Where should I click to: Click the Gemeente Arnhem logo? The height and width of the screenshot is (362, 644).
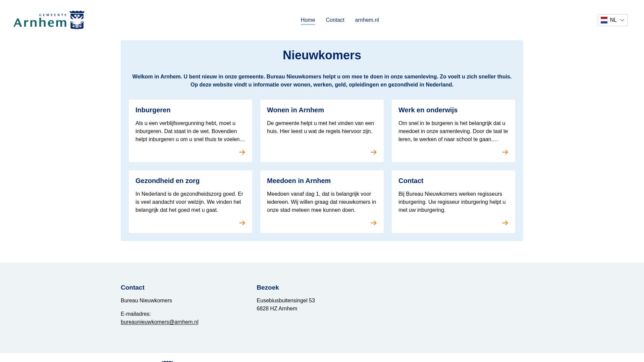(49, 20)
